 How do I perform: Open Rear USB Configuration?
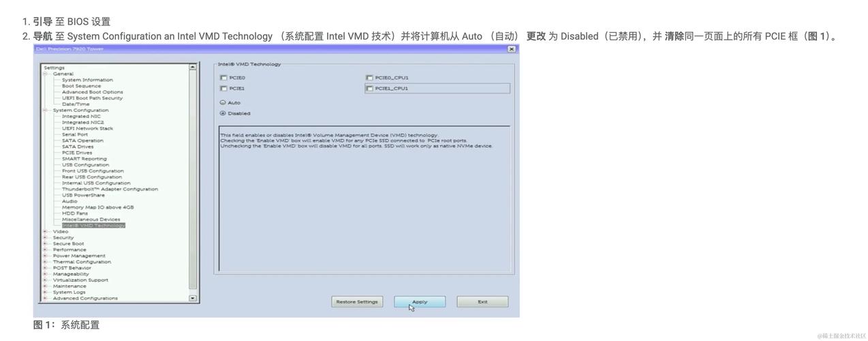coord(92,177)
